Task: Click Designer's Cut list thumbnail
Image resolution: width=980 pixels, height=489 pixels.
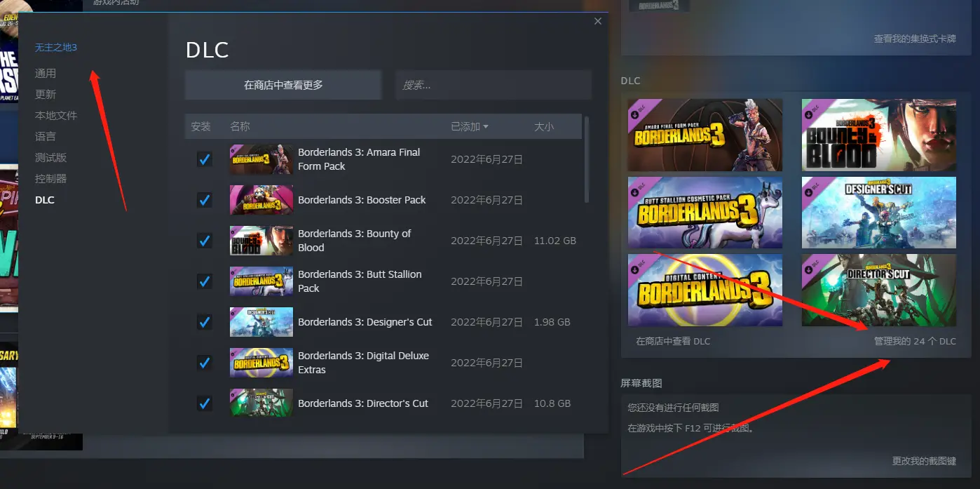Action: (x=261, y=322)
